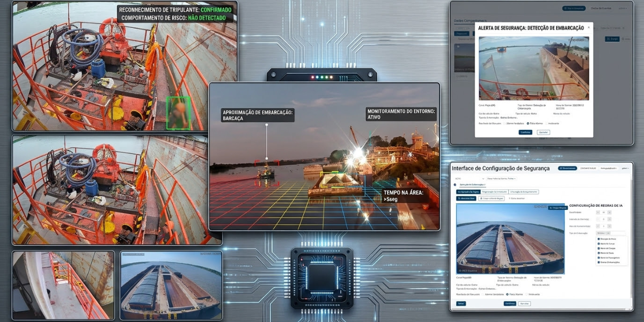644x322 pixels.
Task: Click Cancelar in the vessel detection alert
Action: 543,132
